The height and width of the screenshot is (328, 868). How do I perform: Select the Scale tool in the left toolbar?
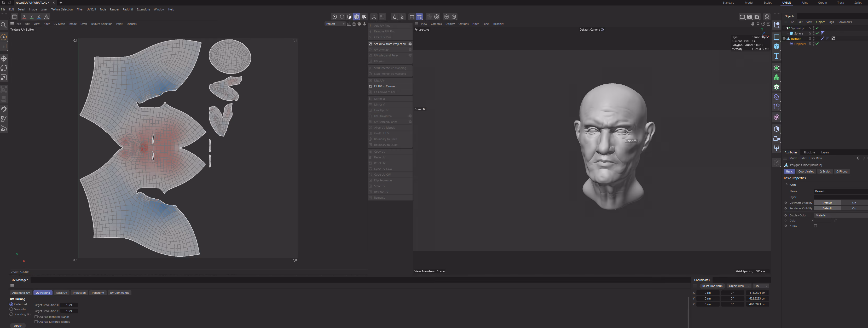click(x=4, y=78)
